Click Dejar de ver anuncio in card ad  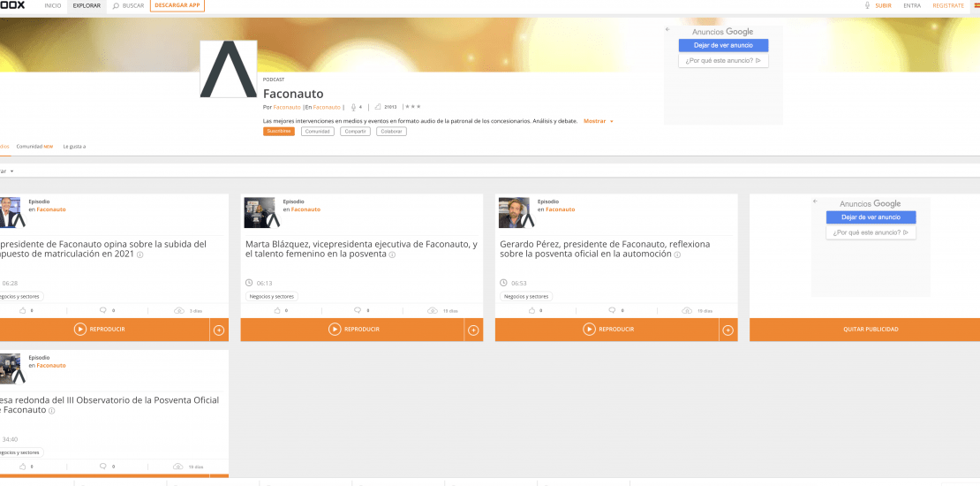click(x=871, y=217)
